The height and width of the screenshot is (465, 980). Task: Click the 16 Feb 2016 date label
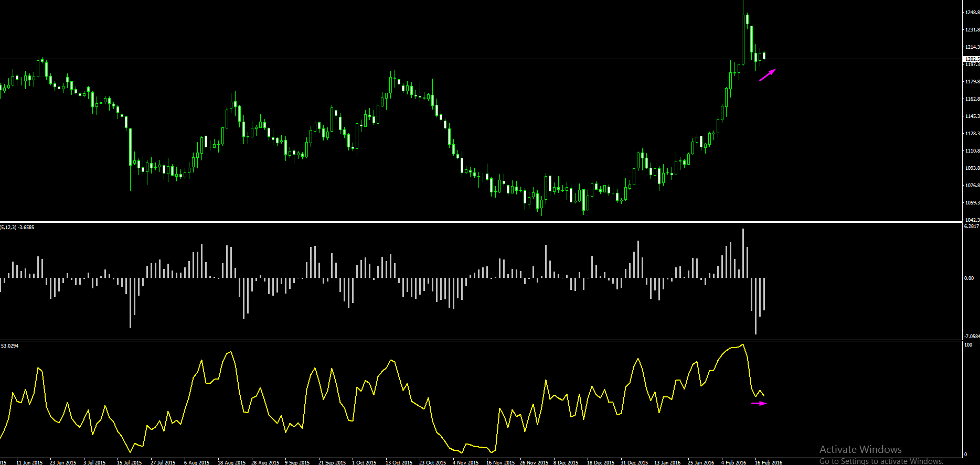[769, 462]
